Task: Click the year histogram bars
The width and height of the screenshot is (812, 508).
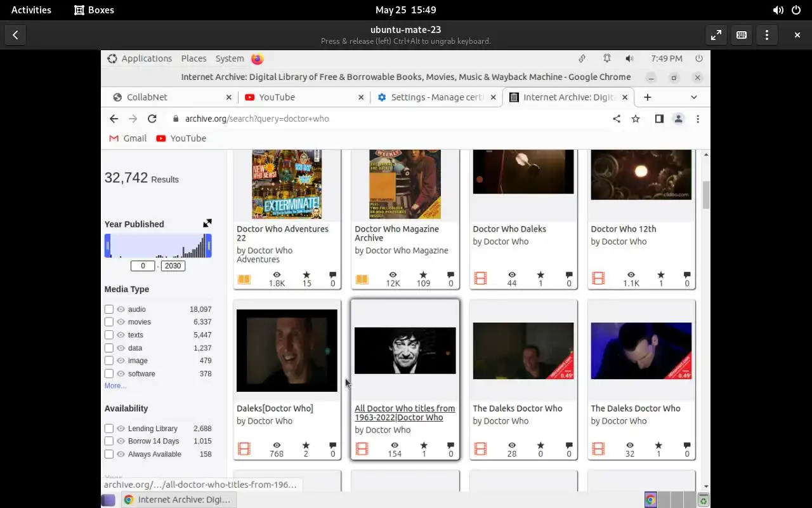Action: 158,246
